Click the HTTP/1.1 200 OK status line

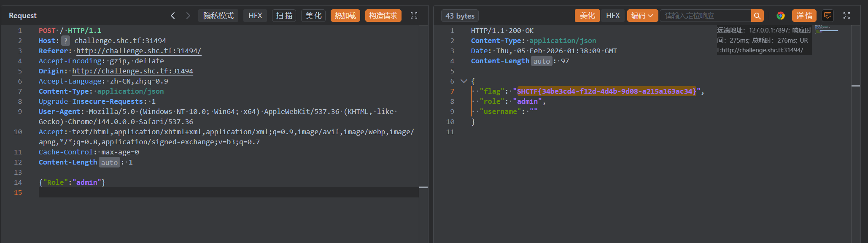502,30
